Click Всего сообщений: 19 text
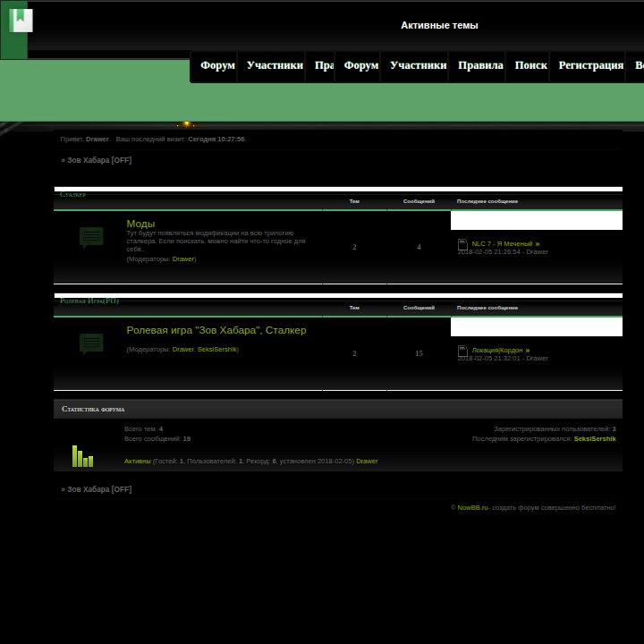 click(157, 439)
